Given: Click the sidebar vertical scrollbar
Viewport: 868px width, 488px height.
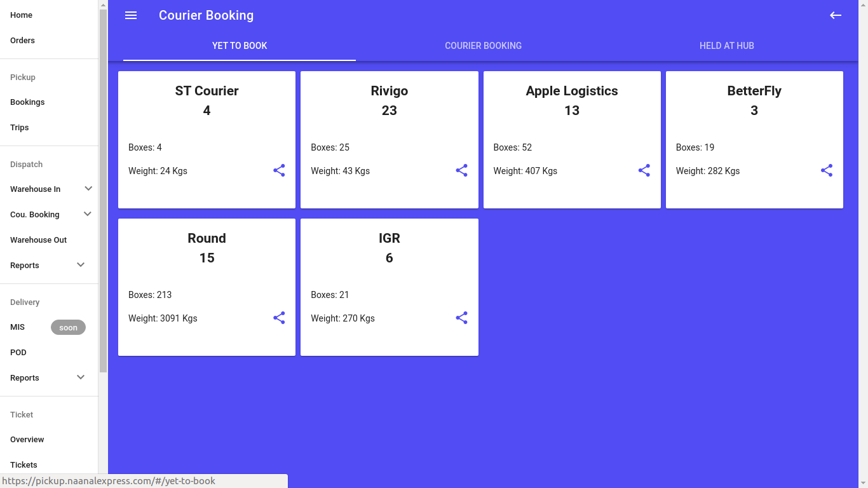Looking at the screenshot, I should 103,191.
